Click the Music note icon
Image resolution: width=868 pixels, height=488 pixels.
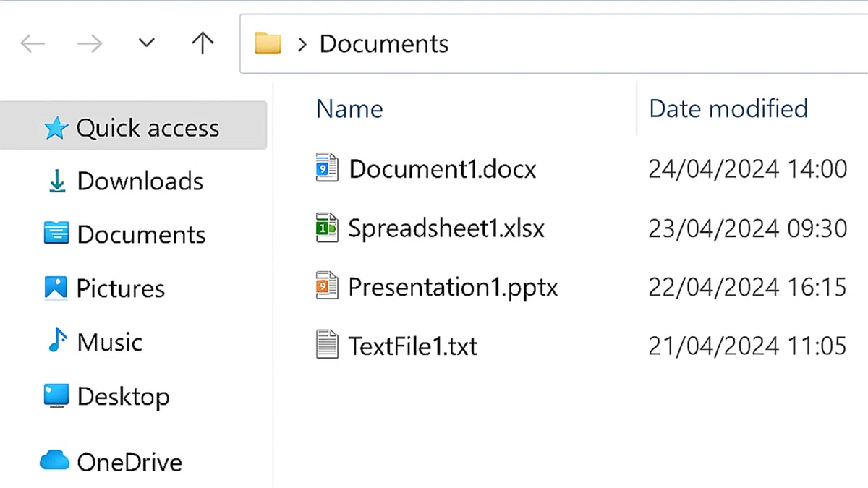[x=57, y=341]
